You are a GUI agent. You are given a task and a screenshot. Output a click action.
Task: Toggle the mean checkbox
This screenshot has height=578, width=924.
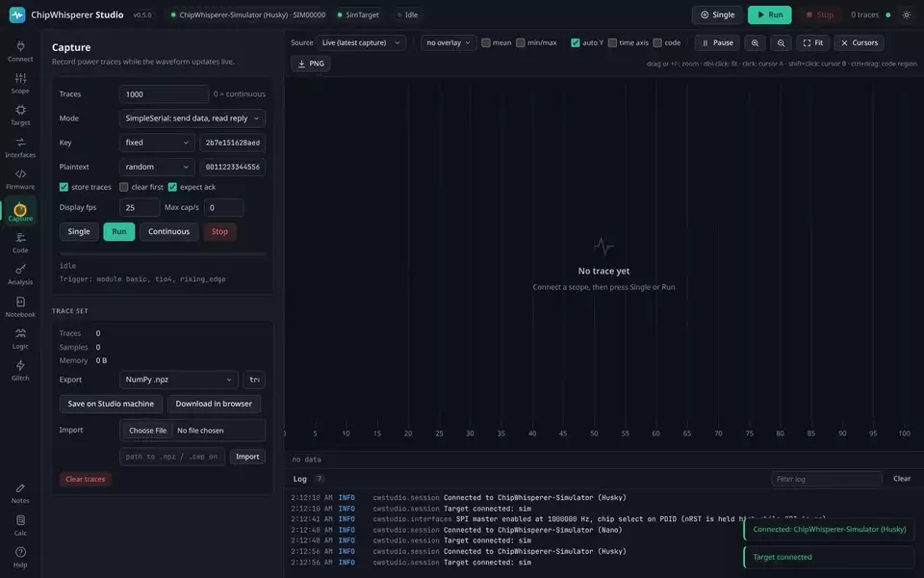[485, 42]
